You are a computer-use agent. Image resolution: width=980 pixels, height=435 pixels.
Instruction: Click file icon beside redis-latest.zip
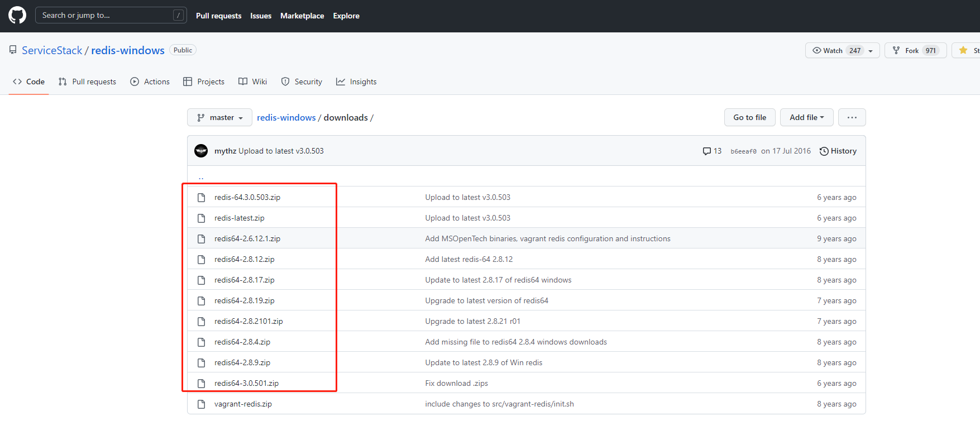point(201,218)
